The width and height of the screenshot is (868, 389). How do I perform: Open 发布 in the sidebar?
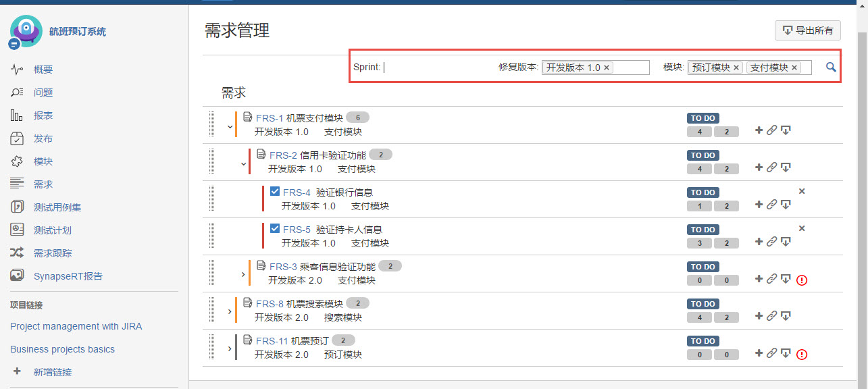(43, 138)
